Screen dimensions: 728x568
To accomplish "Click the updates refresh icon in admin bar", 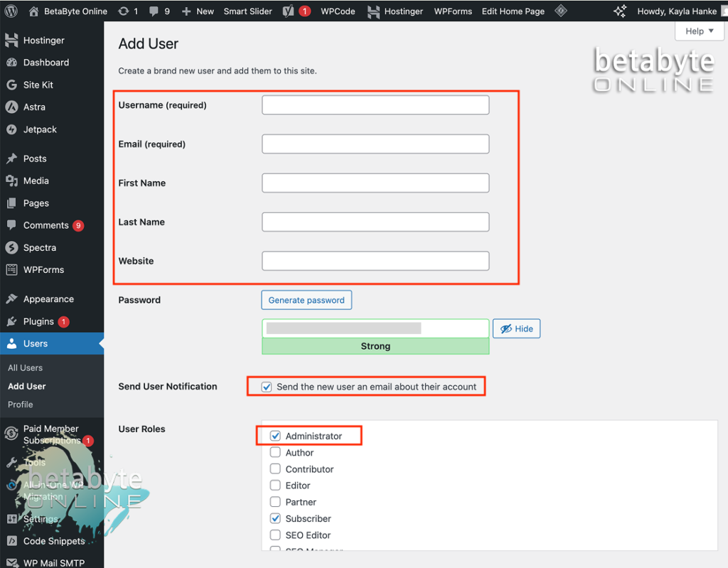I will click(124, 11).
